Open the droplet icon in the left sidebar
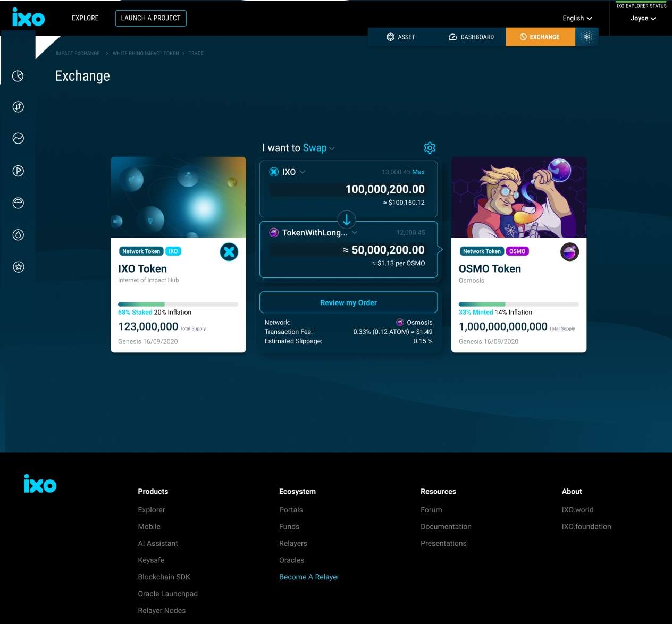672x624 pixels. pyautogui.click(x=18, y=234)
